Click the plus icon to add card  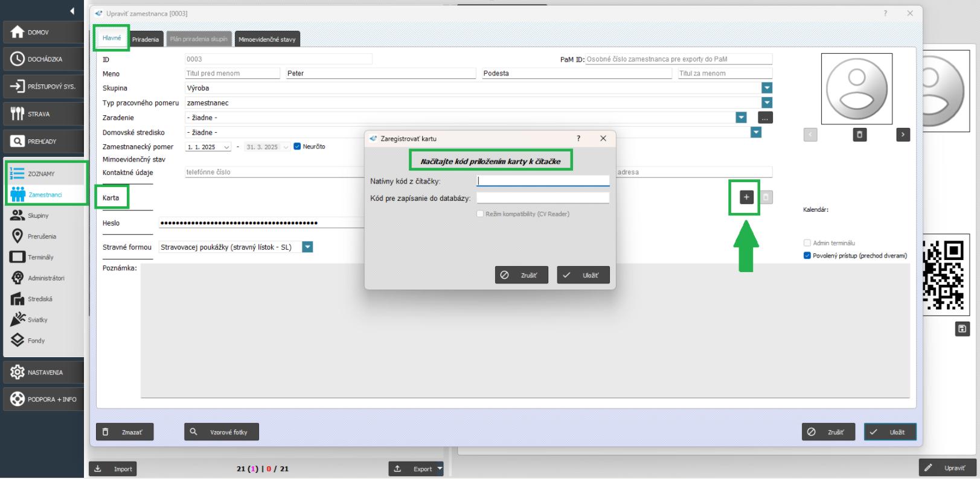[746, 197]
